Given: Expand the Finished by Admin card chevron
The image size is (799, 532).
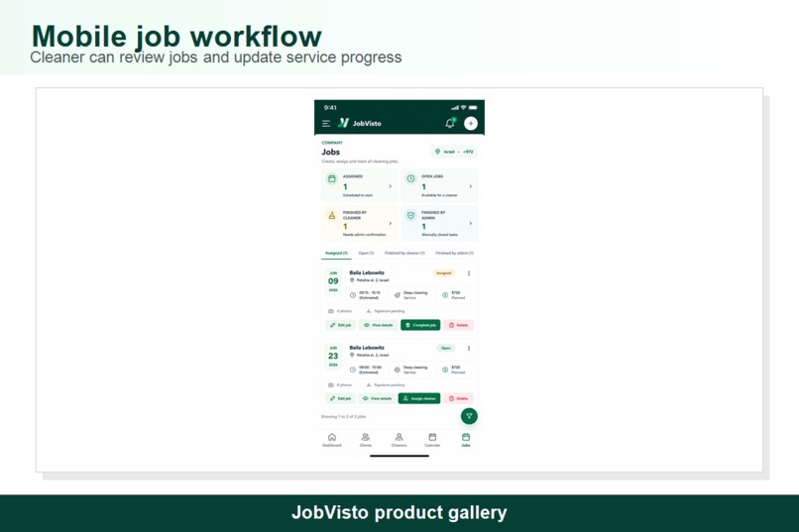Looking at the screenshot, I should (470, 224).
